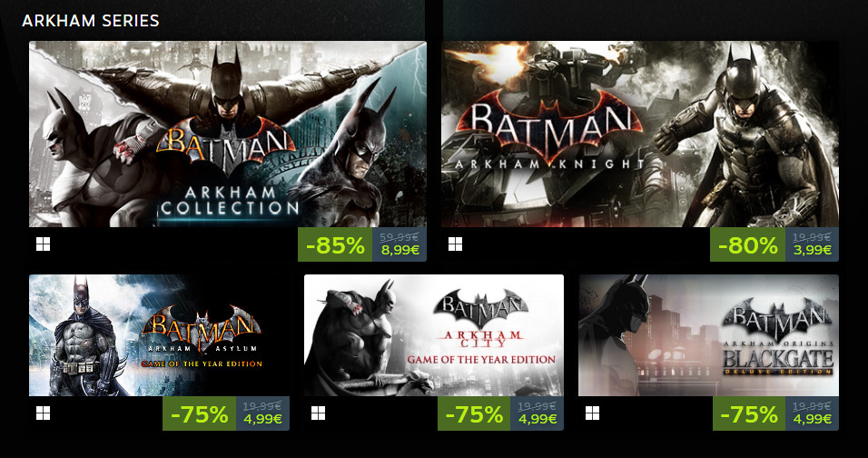This screenshot has width=868, height=458.
Task: Open the Batman Arkham Collection banner
Action: click(228, 134)
